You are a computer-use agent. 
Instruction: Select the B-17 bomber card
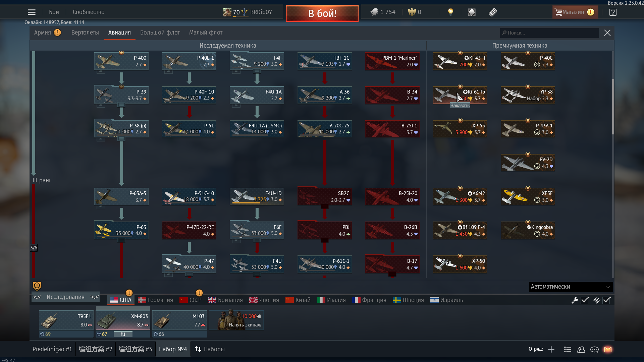tap(392, 264)
